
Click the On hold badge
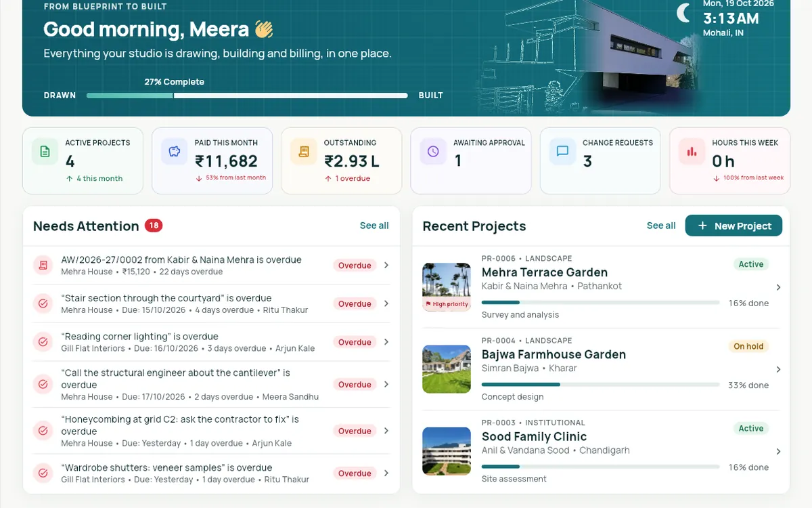[x=748, y=346]
